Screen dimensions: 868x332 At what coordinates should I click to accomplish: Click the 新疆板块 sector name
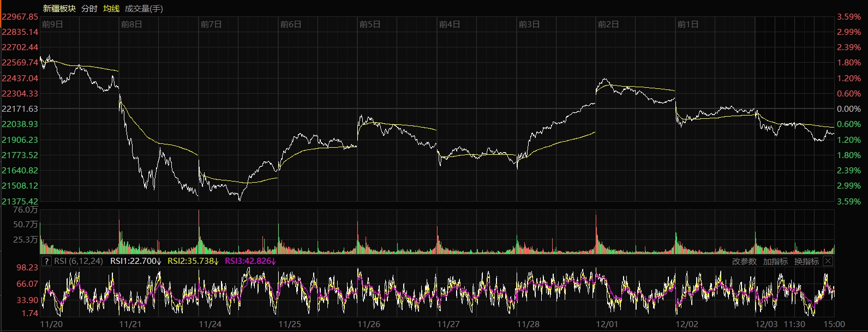coord(59,9)
